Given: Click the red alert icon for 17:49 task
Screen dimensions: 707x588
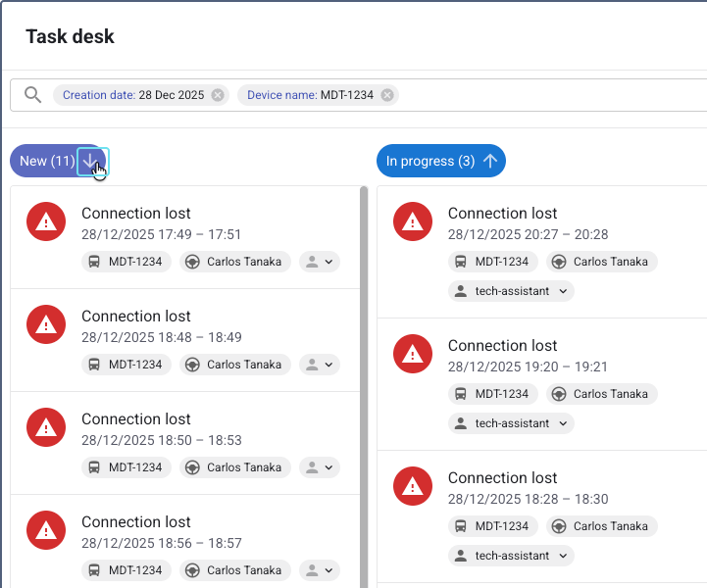Looking at the screenshot, I should tap(45, 222).
